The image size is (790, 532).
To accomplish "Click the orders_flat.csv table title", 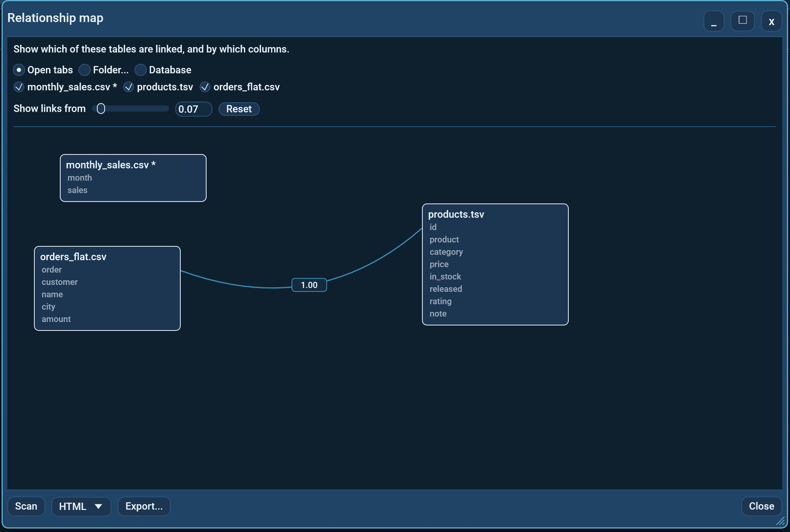I will pos(73,257).
